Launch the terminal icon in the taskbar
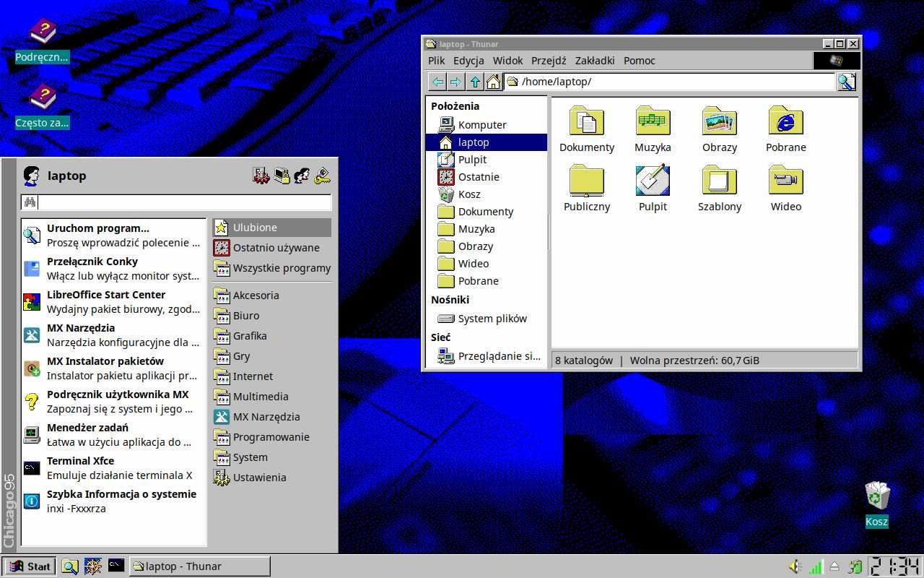The width and height of the screenshot is (924, 578). point(115,566)
